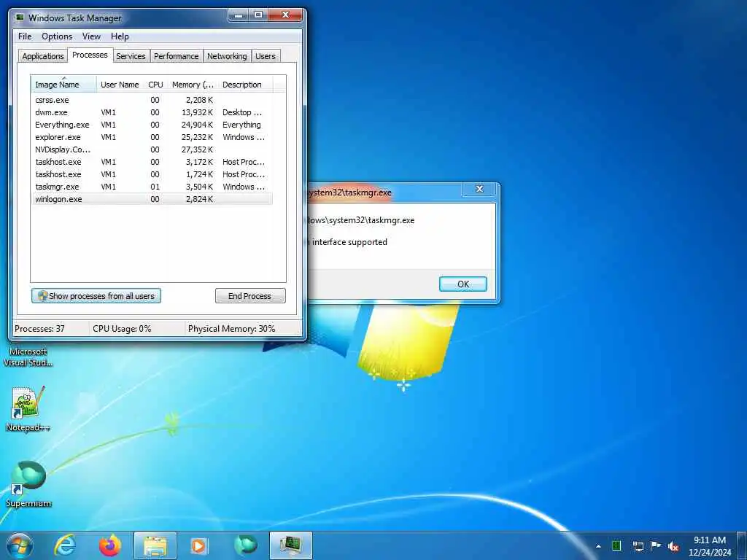Switch to the Services tab

coord(131,55)
